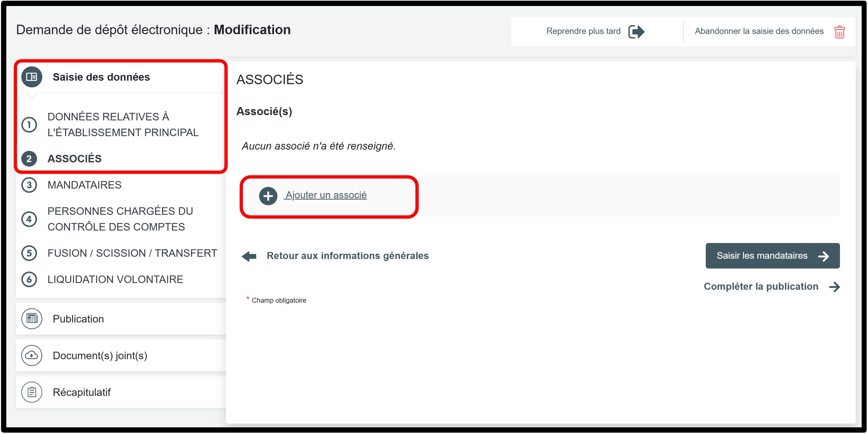Open step 1 Données relatives à l'établissement principal

(x=123, y=124)
